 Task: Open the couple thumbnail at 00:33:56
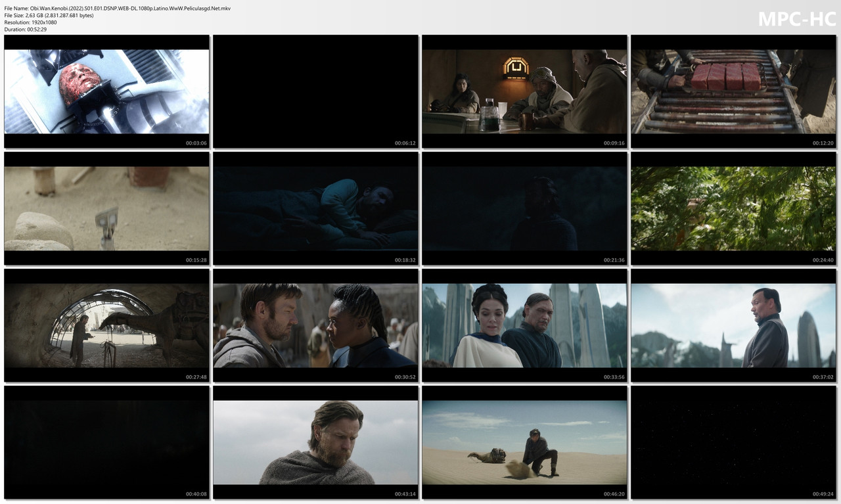(x=524, y=325)
